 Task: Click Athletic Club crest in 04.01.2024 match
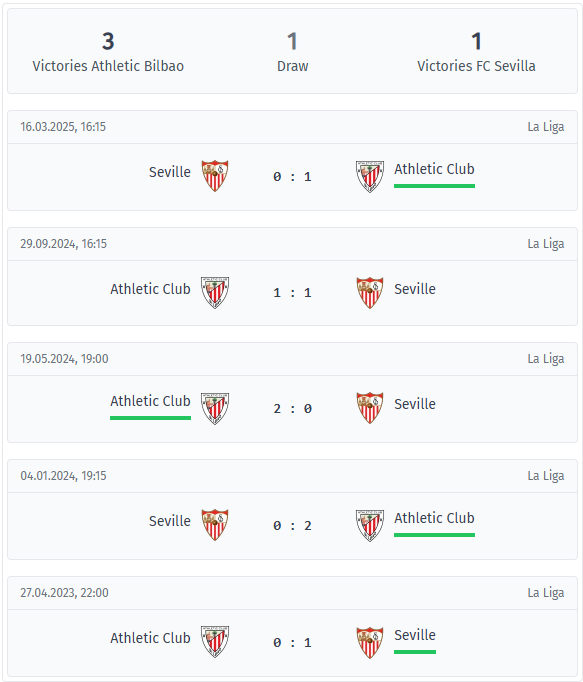[370, 525]
